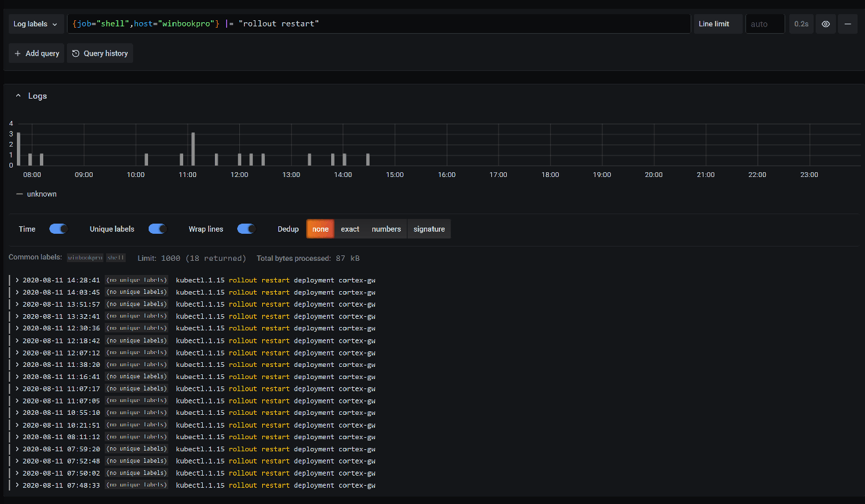The height and width of the screenshot is (504, 865).
Task: Switch dedup to signature
Action: coord(429,229)
